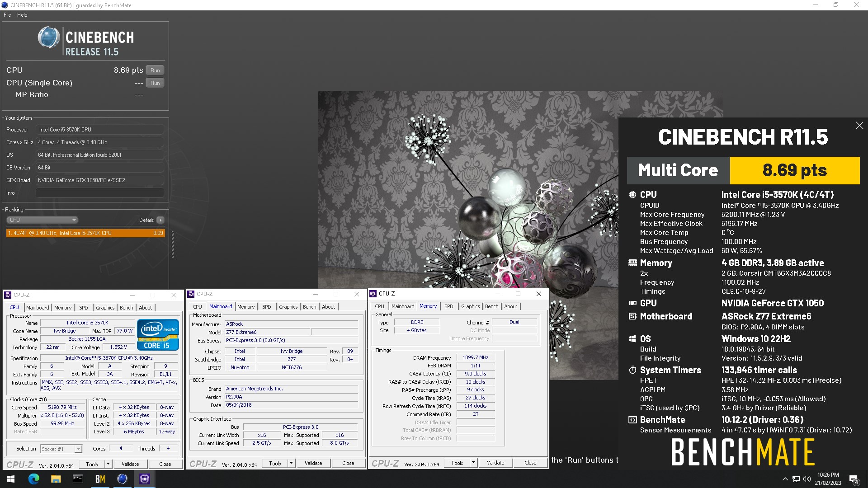Click the Info input field in Your System
Screen dimensions: 868x488
pos(99,193)
